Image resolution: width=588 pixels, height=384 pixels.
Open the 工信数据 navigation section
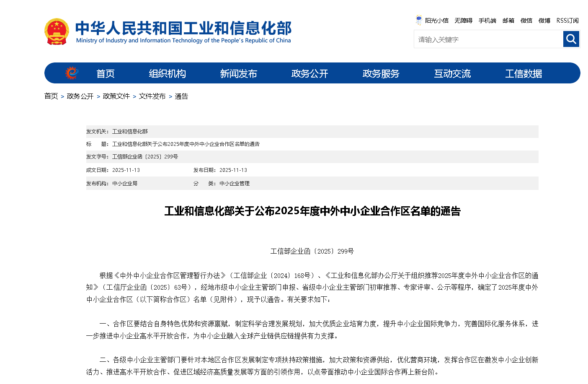(524, 73)
